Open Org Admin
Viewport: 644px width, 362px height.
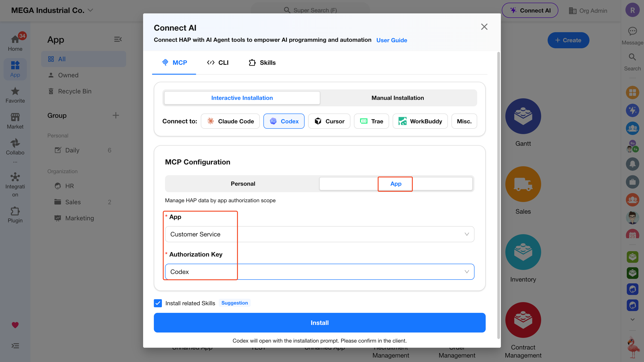588,11
